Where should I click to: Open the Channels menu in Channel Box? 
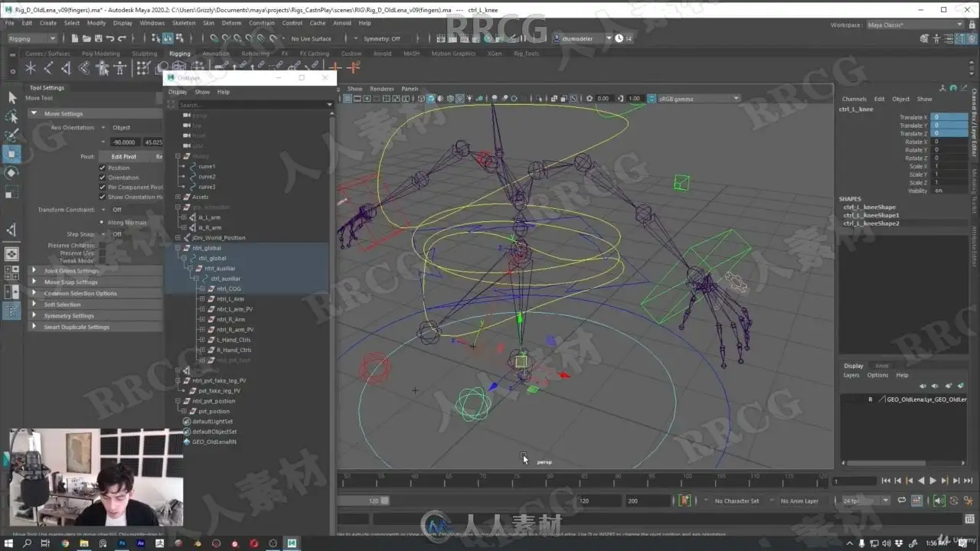tap(854, 99)
